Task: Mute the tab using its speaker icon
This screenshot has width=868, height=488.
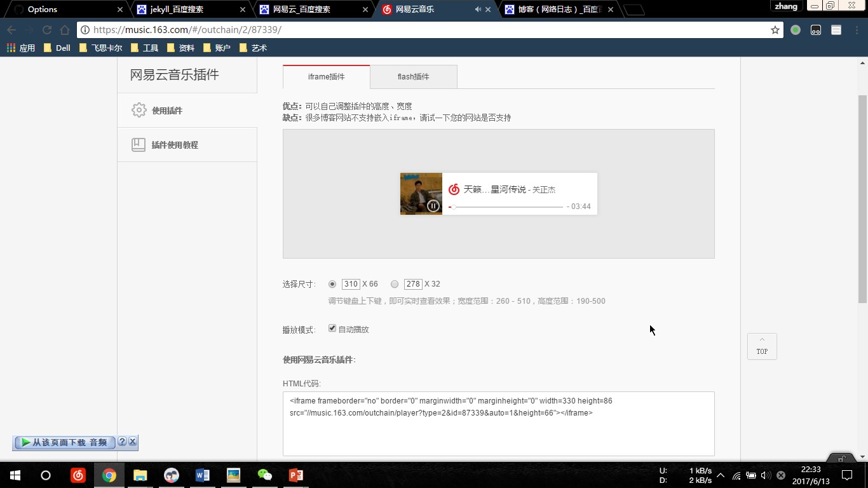Action: pyautogui.click(x=478, y=10)
